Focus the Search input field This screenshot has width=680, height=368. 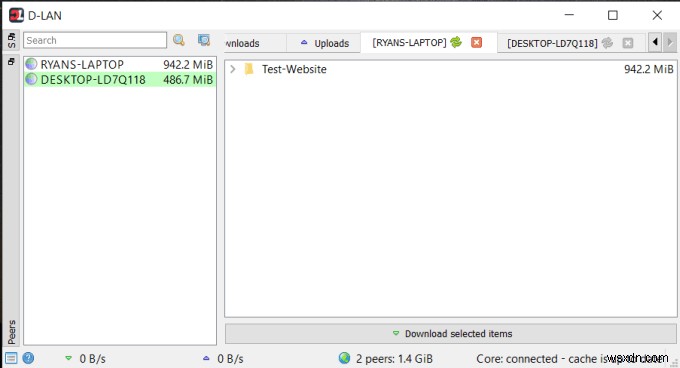(95, 40)
